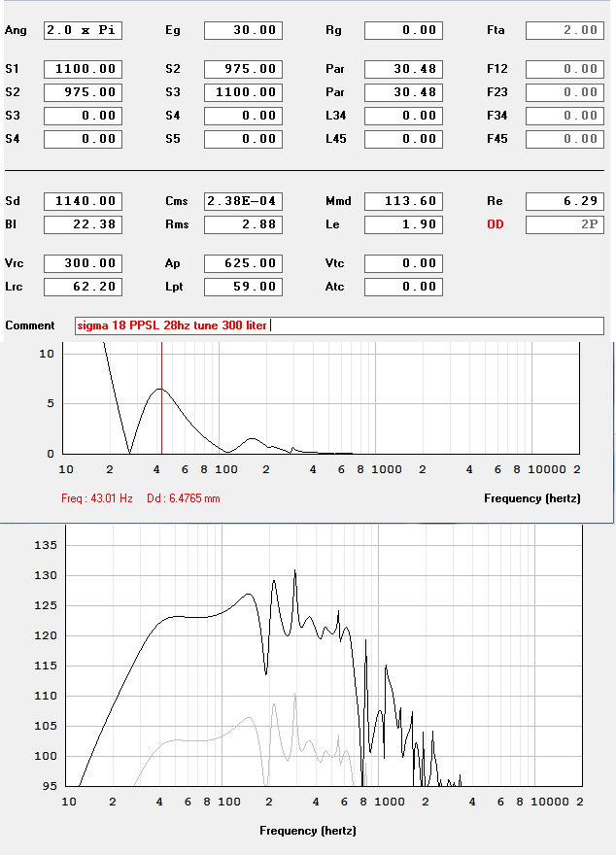Screen dimensions: 616x855
Task: Click the F45 value box
Action: point(565,139)
